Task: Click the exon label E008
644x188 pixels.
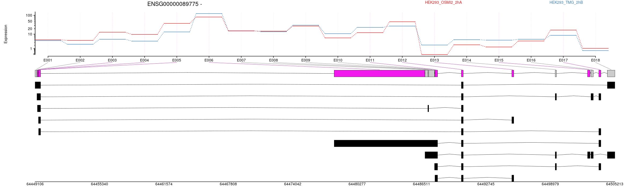Action: tap(273, 60)
